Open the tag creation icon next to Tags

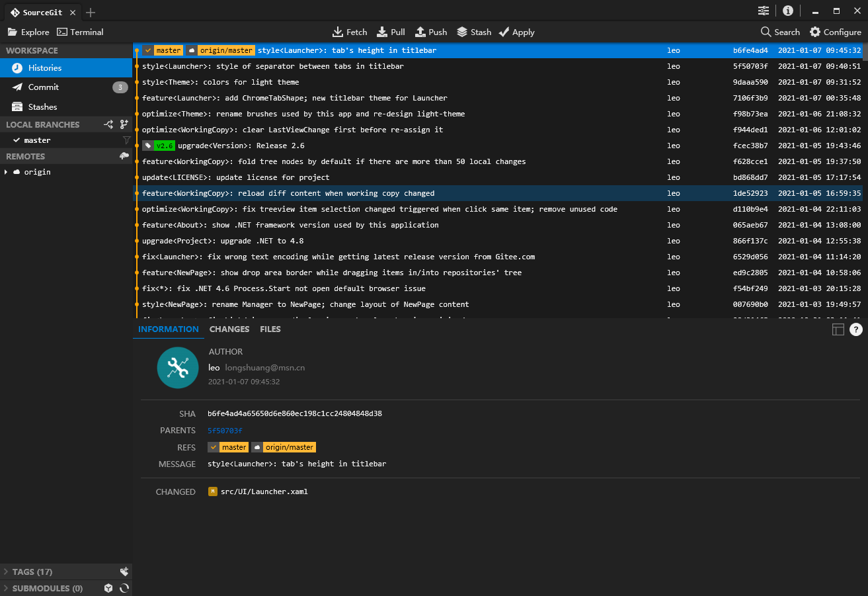(124, 572)
